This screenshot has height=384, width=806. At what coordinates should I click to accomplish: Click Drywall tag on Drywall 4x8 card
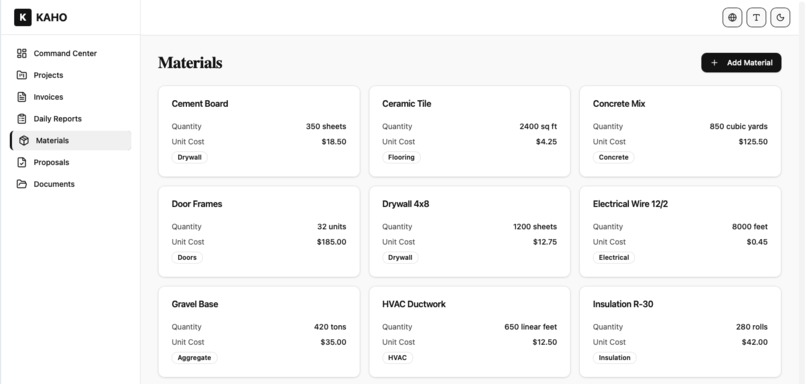click(400, 258)
